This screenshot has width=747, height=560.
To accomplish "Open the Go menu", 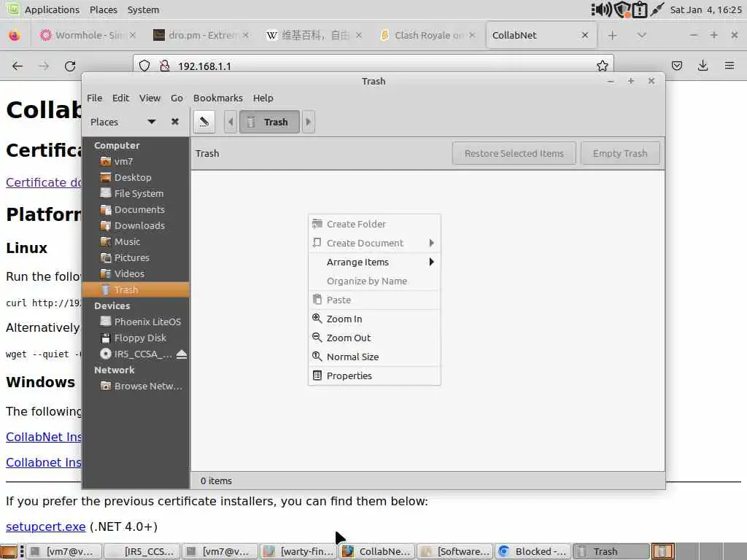I will coord(177,98).
